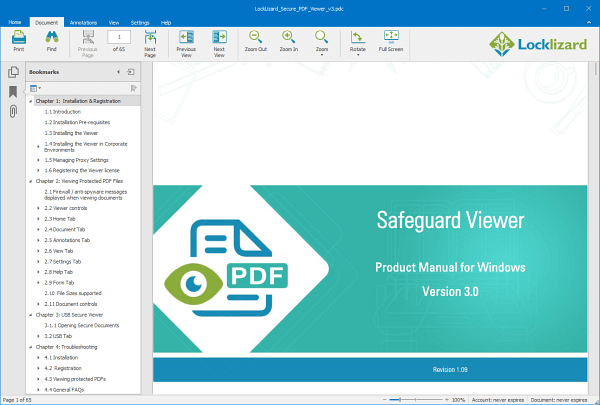Collapse Chapter 1 bookmark tree node

pos(31,101)
